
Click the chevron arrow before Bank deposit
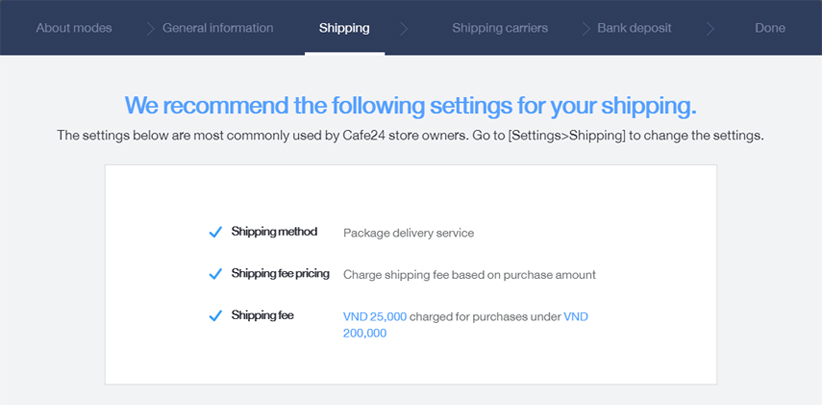(x=586, y=28)
